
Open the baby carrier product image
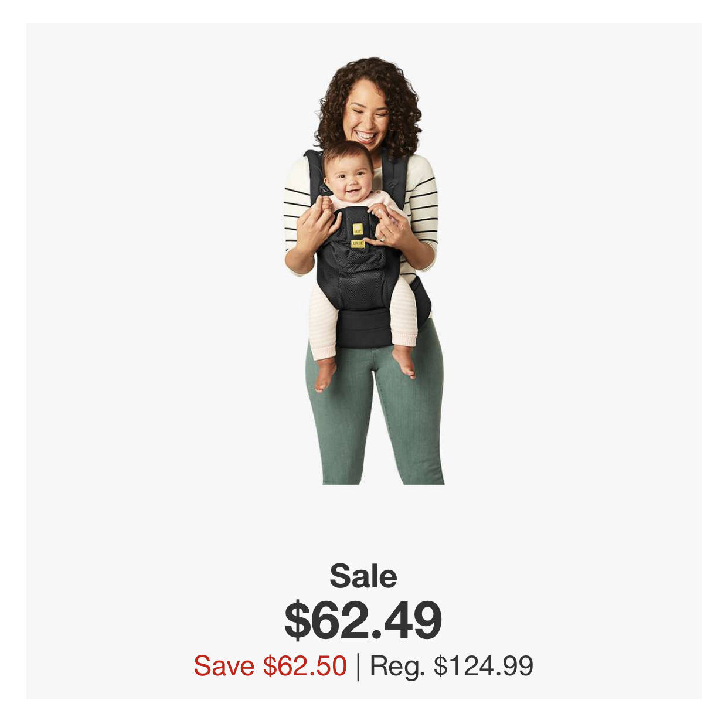363,271
